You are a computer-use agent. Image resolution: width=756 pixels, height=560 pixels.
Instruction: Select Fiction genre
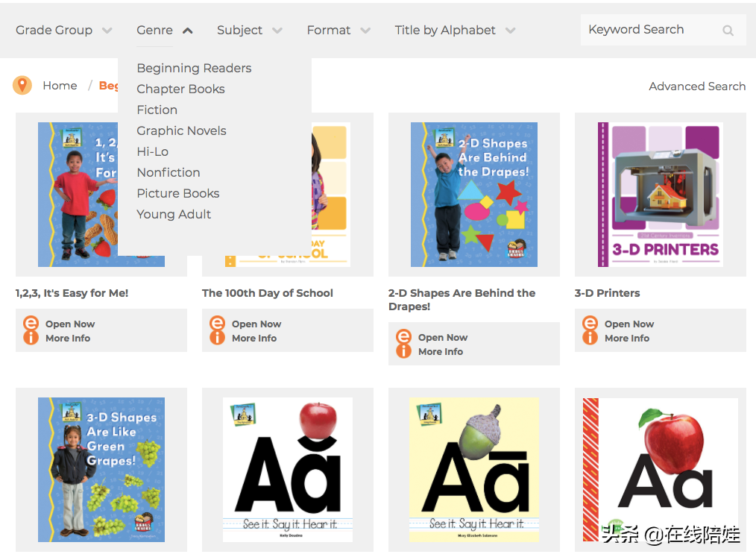[x=157, y=110]
